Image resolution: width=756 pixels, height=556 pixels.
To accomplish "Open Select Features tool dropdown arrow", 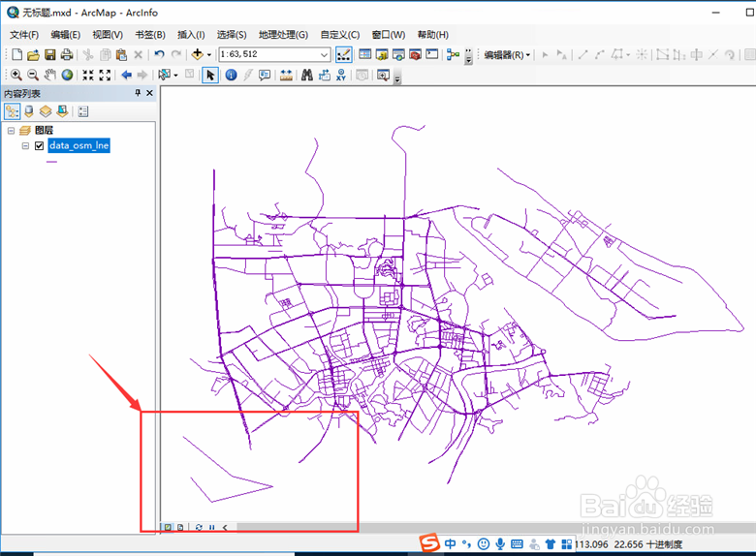I will [x=175, y=76].
